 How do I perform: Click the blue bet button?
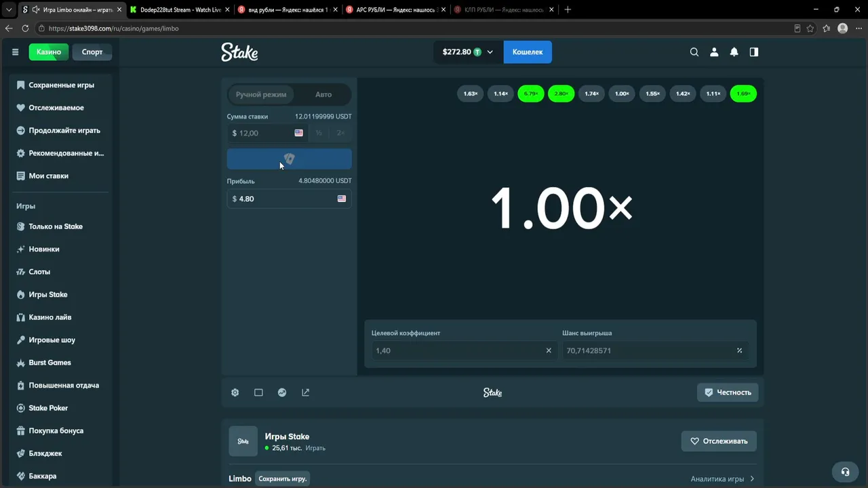[289, 159]
